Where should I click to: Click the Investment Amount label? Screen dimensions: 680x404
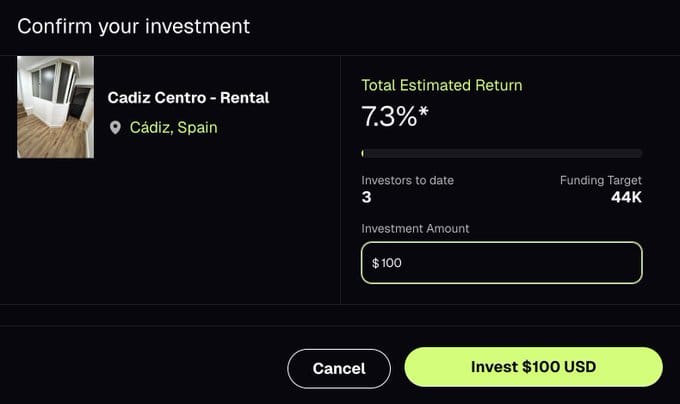click(415, 228)
